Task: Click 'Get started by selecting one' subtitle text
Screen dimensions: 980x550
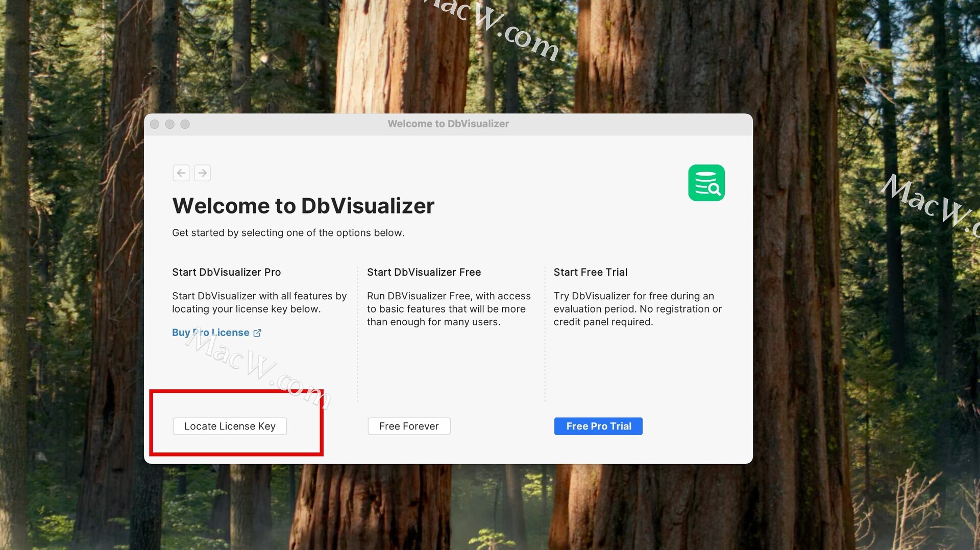Action: [288, 233]
